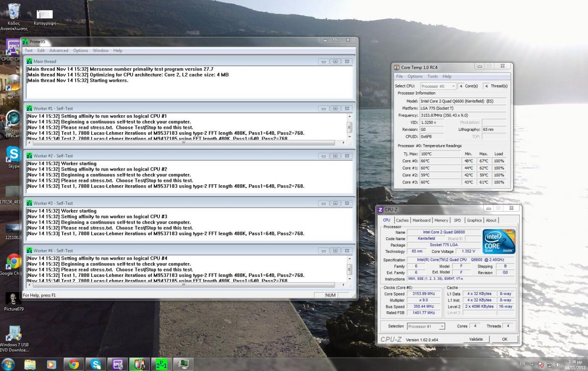This screenshot has height=371, width=588.
Task: Open Windows 7 USB DVD Download Tool shortcut
Action: point(14,333)
